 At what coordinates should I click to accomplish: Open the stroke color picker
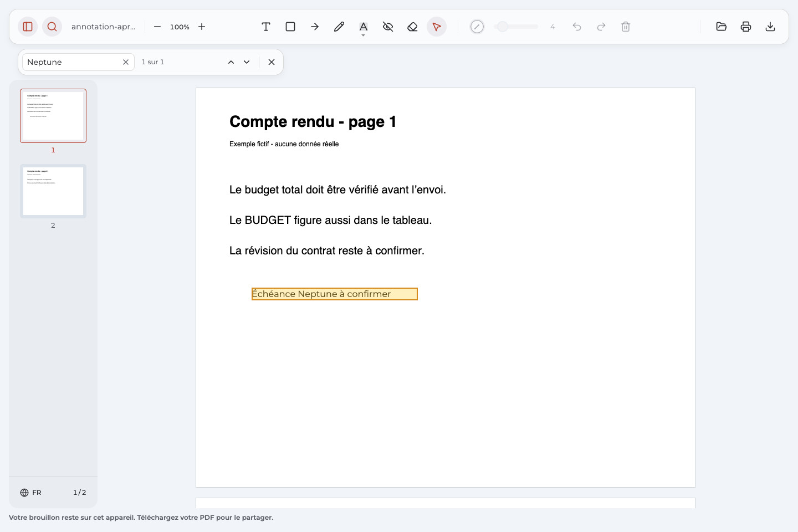pos(477,27)
